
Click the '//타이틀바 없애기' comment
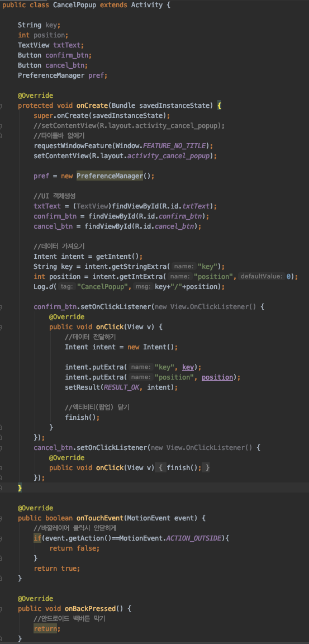[59, 136]
